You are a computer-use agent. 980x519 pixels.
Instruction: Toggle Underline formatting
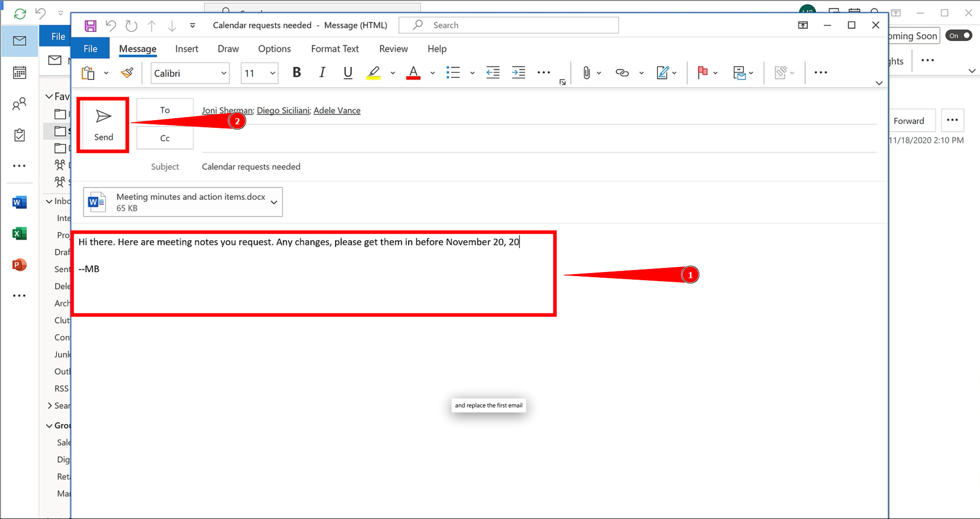click(348, 73)
